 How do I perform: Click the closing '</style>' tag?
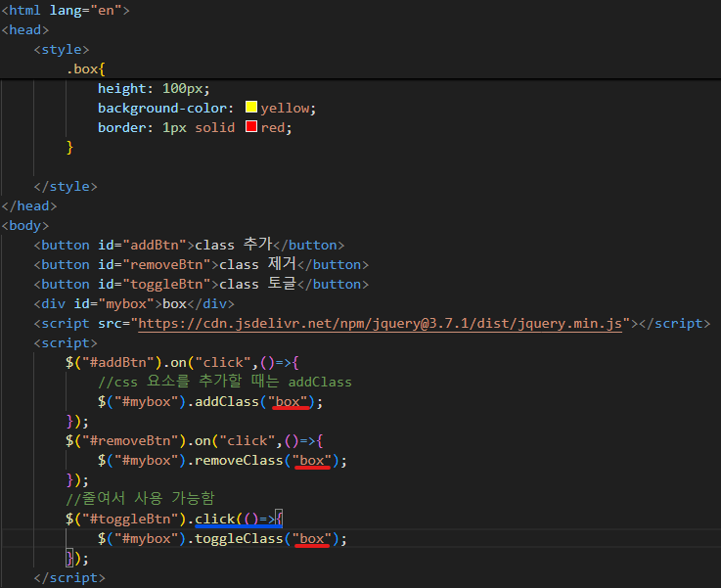66,187
